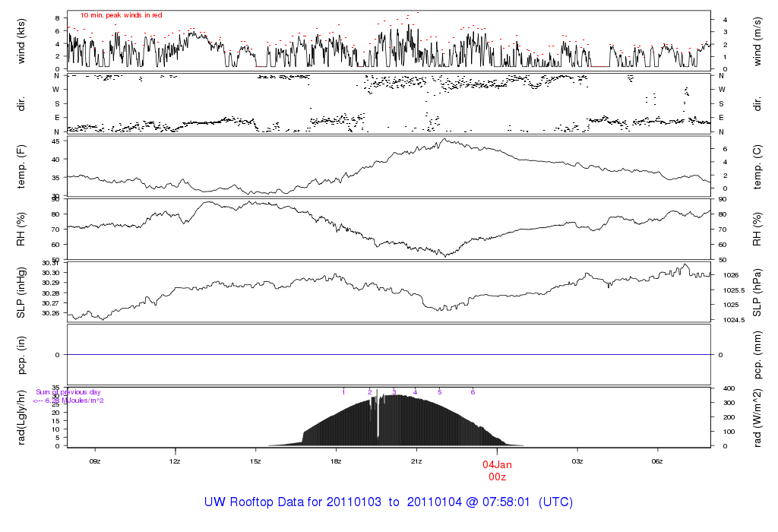
Task: Click the temperature curve peak near 21z
Action: click(442, 139)
